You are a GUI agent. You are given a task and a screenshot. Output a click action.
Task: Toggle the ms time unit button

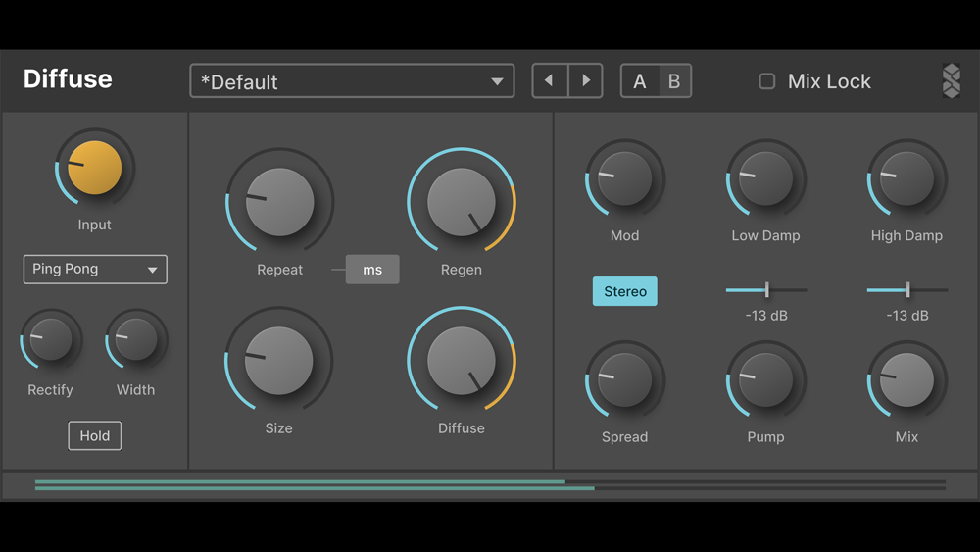[x=372, y=270]
